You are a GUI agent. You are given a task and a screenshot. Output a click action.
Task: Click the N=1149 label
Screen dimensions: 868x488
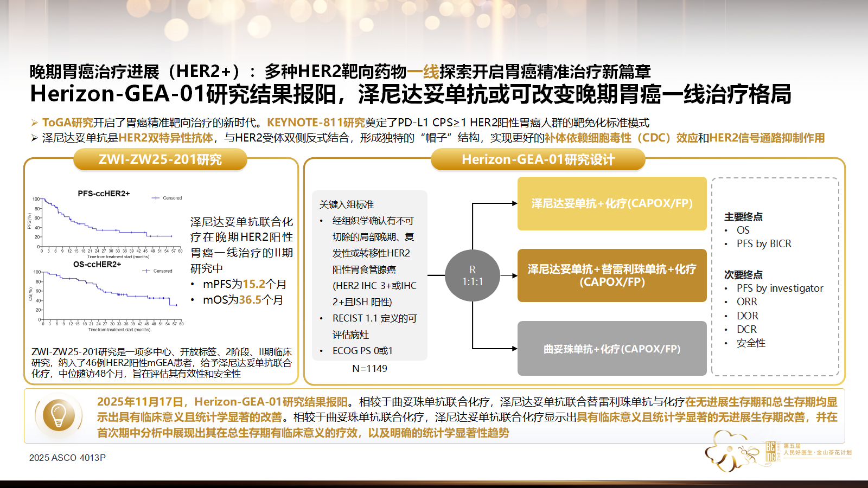click(x=369, y=369)
